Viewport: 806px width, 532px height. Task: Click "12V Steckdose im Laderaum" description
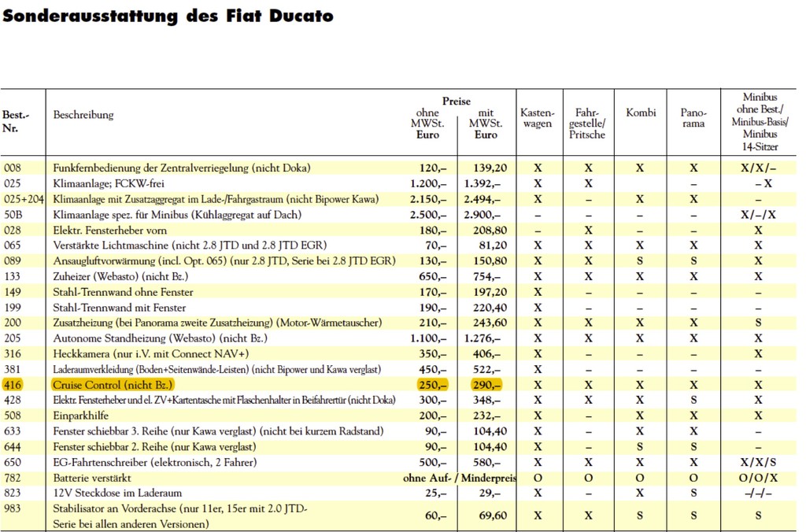(x=117, y=493)
